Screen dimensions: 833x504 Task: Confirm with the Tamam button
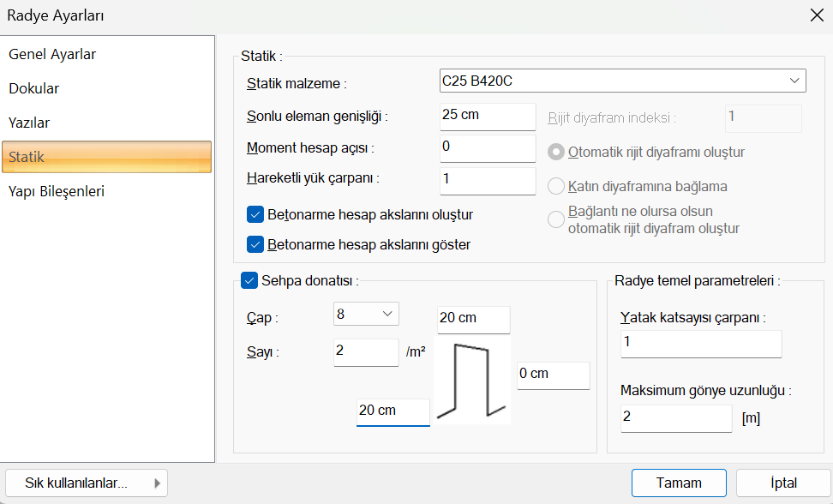tap(679, 483)
